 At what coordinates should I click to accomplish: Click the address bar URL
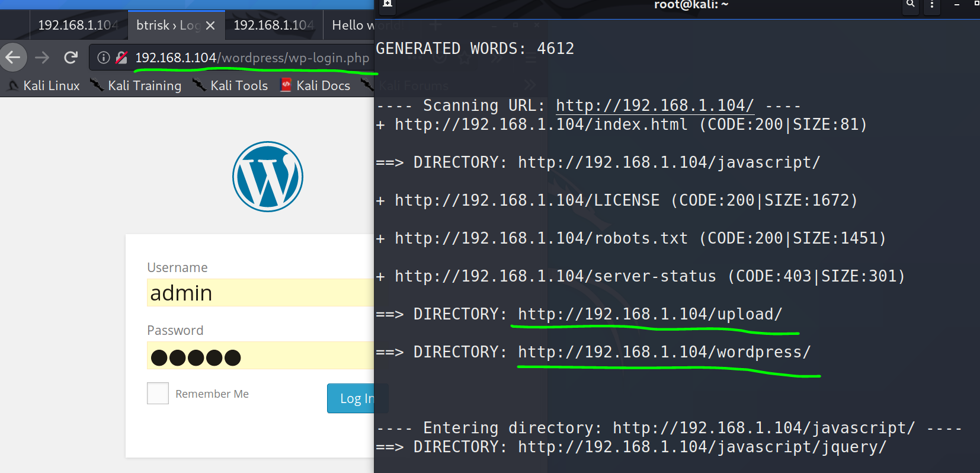coord(252,57)
